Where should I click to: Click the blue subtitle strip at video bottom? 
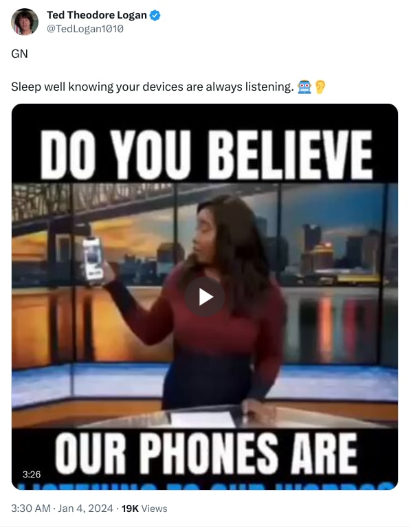pos(204,485)
